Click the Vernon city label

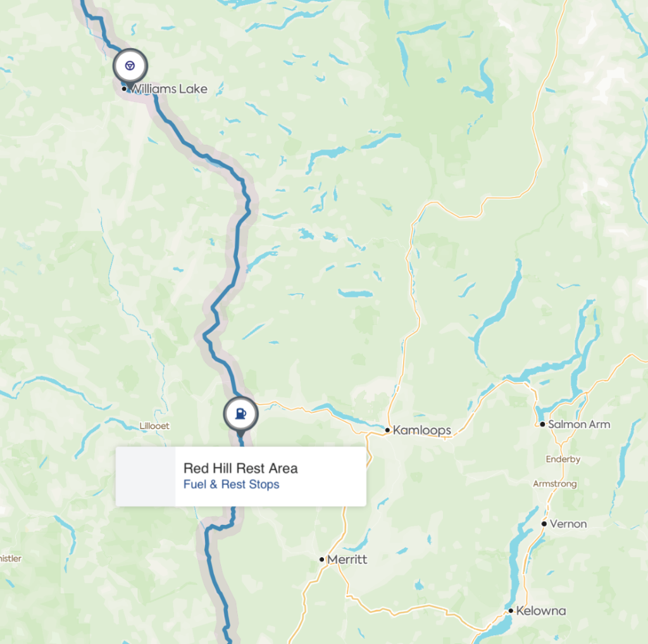[568, 524]
